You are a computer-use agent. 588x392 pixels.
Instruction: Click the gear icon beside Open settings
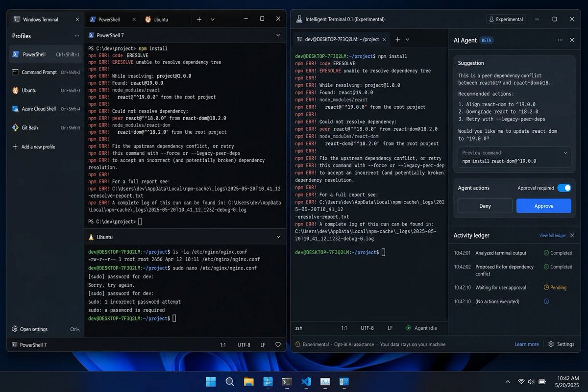click(x=15, y=329)
